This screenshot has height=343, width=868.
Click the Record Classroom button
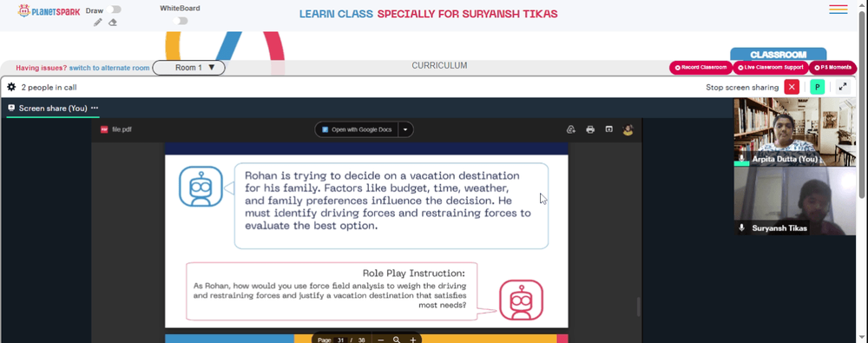[x=700, y=68]
